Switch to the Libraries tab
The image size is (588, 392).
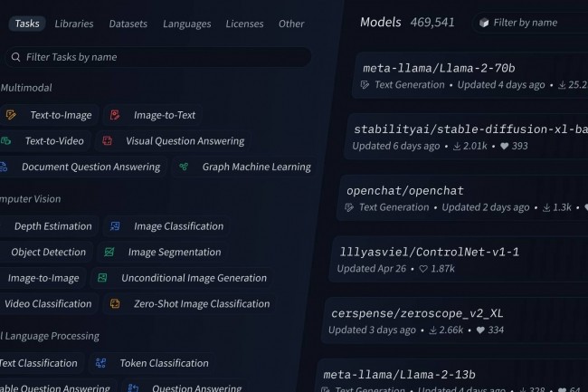coord(74,24)
